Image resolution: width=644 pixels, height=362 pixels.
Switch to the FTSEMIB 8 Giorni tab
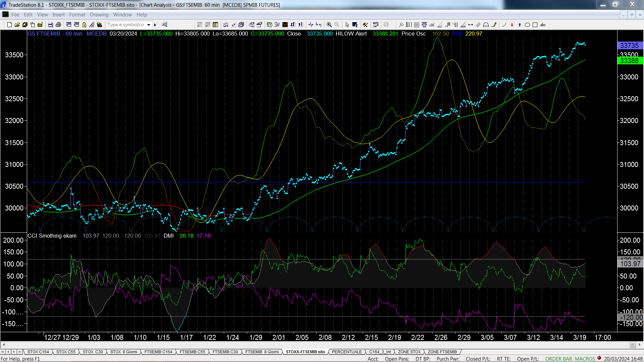[x=262, y=352]
